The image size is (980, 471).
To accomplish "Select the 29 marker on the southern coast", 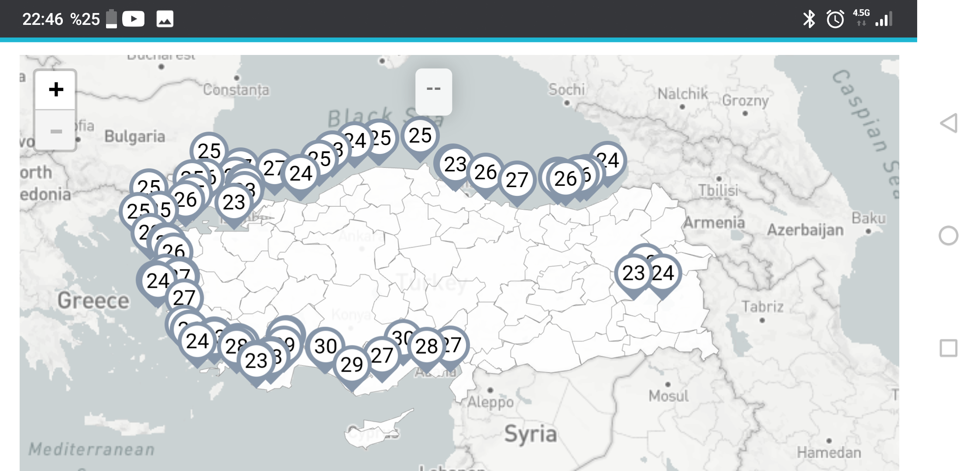I will coord(352,365).
